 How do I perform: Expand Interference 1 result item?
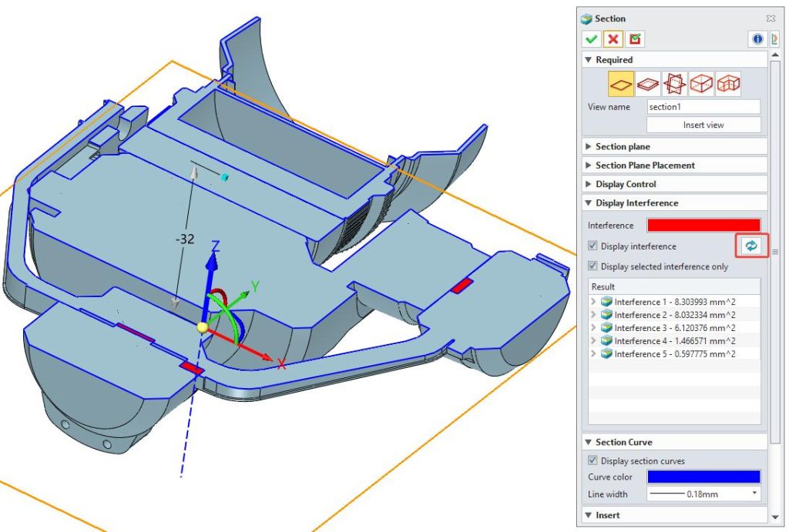(x=593, y=302)
